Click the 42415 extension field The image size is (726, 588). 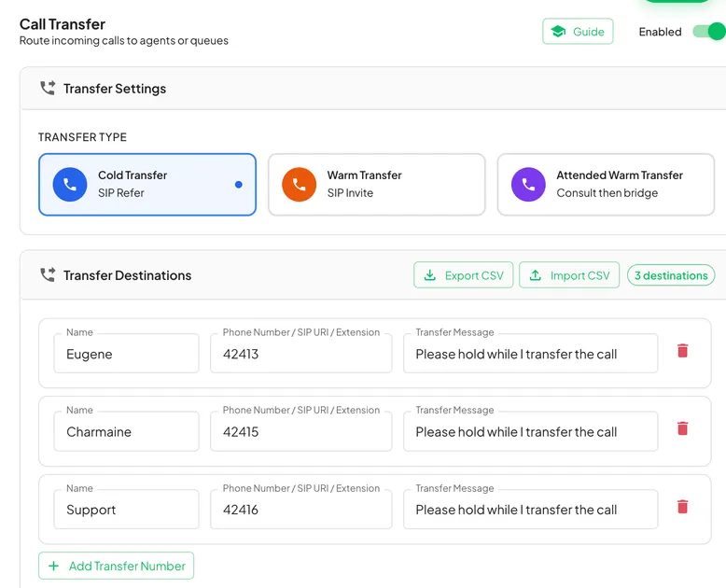(x=301, y=431)
